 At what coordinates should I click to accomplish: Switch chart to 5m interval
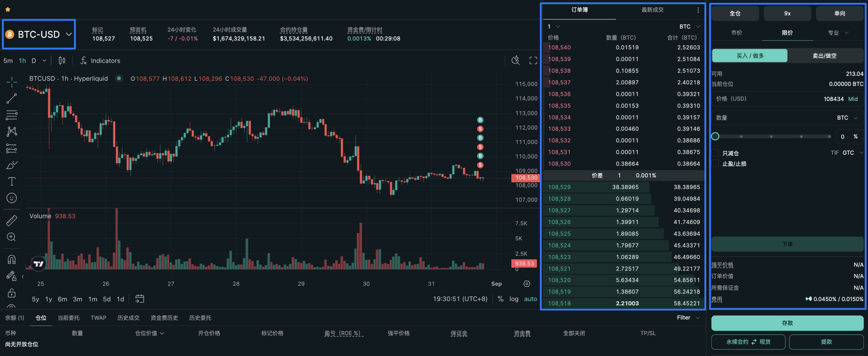8,61
